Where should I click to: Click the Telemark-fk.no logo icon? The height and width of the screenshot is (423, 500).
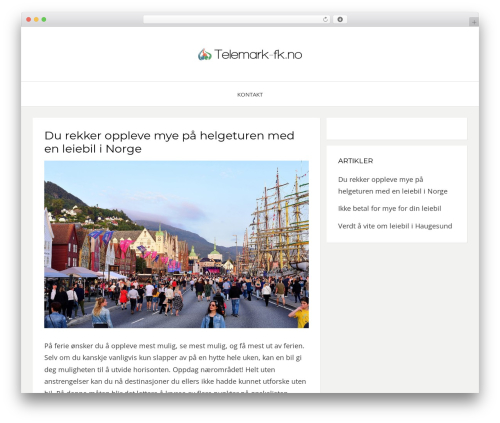204,54
